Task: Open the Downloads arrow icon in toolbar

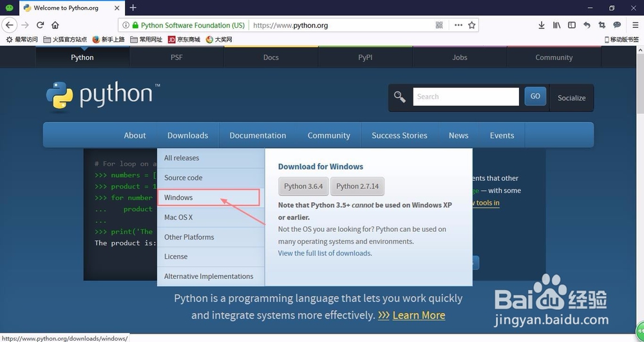Action: (x=542, y=25)
